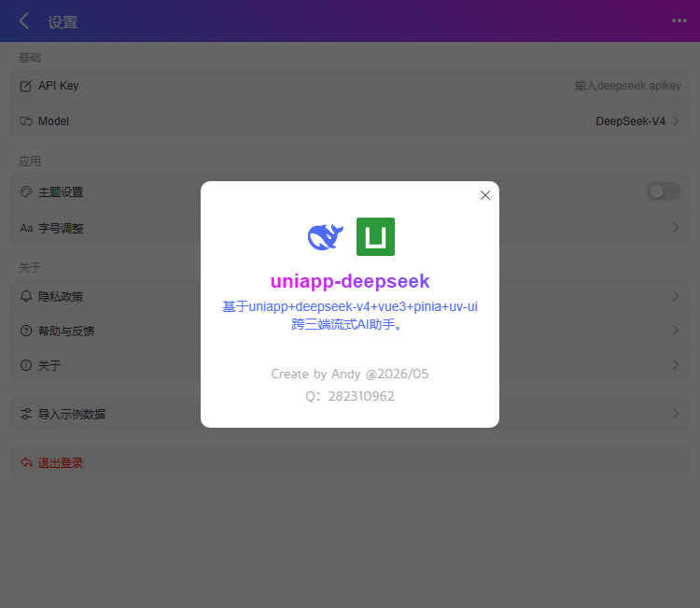
Task: Click the Q: 282310962 text
Action: coord(350,396)
